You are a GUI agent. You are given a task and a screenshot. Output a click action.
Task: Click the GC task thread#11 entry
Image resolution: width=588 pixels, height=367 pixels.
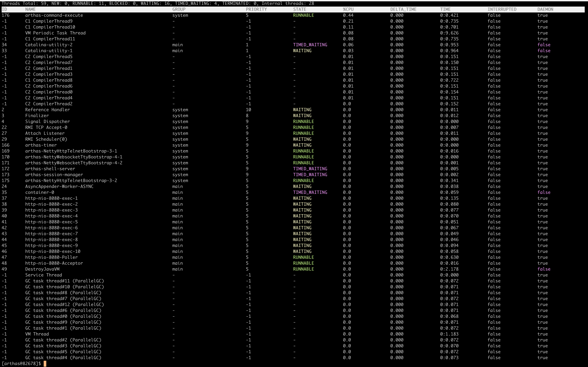coord(64,281)
